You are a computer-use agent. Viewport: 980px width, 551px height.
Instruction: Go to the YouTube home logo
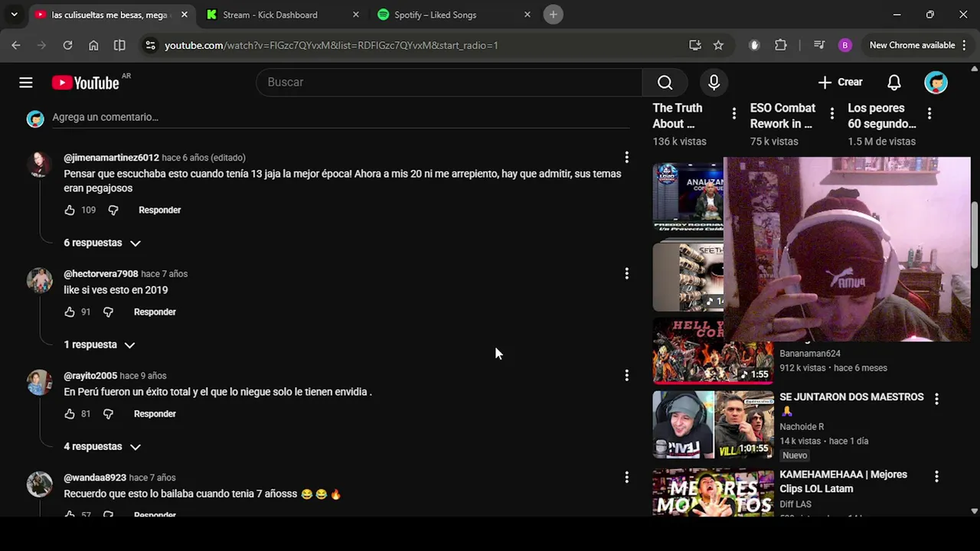click(x=85, y=83)
